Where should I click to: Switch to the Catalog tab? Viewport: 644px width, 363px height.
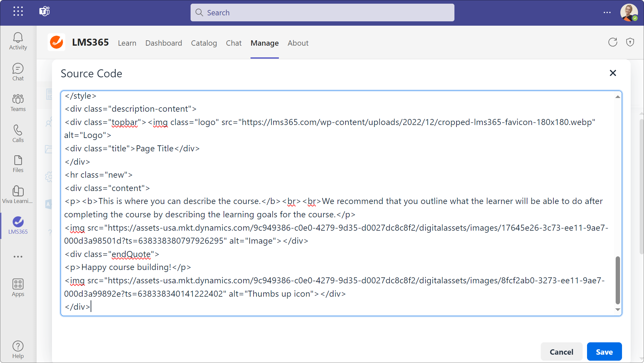tap(204, 43)
